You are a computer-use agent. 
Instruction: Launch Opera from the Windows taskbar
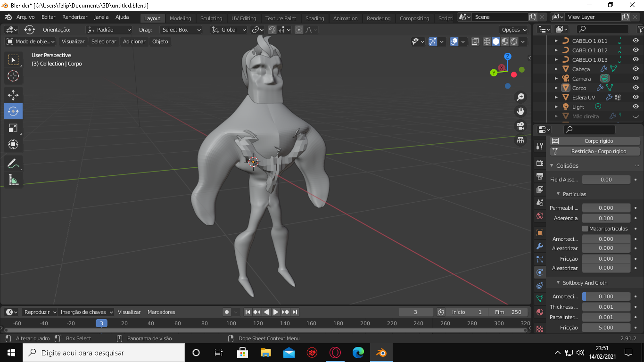pos(335,353)
